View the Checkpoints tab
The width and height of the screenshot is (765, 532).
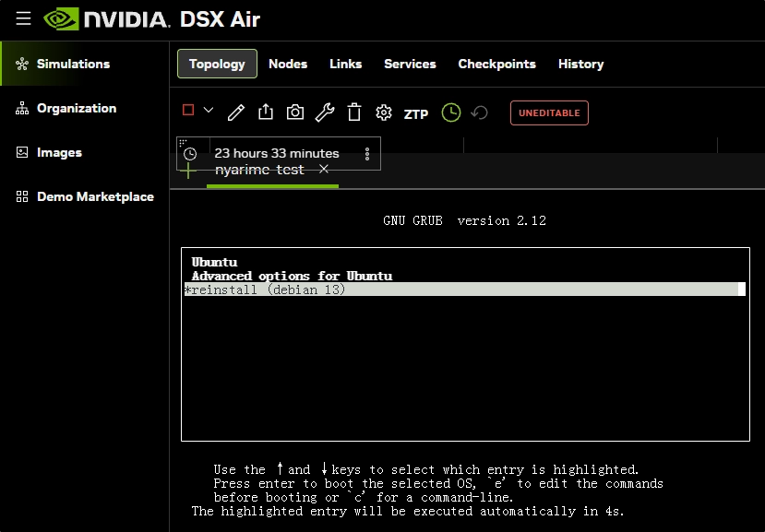coord(496,64)
